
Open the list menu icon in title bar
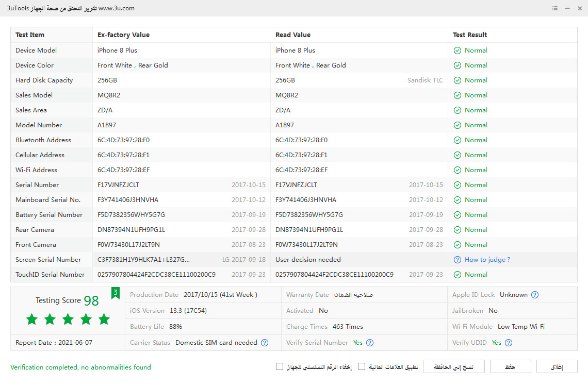(554, 8)
